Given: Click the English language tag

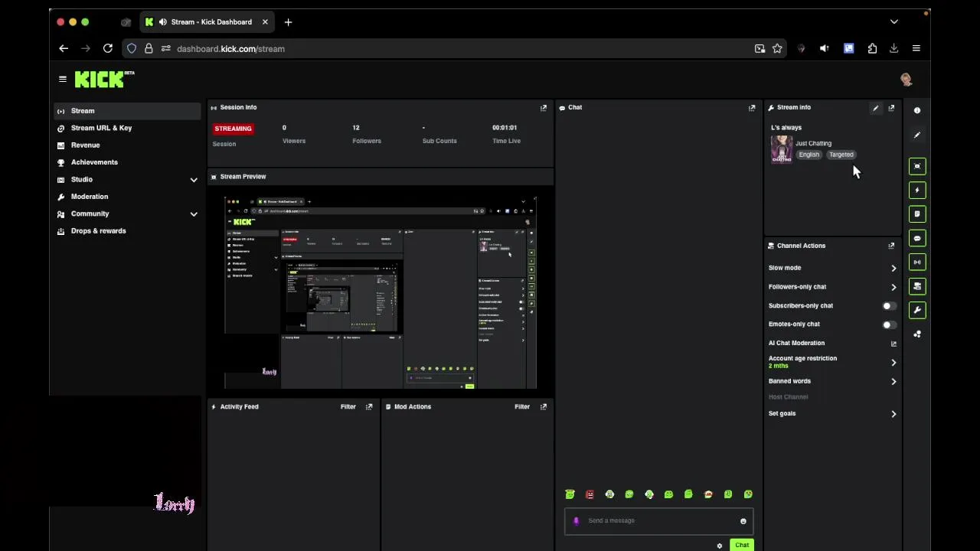Looking at the screenshot, I should [x=809, y=155].
